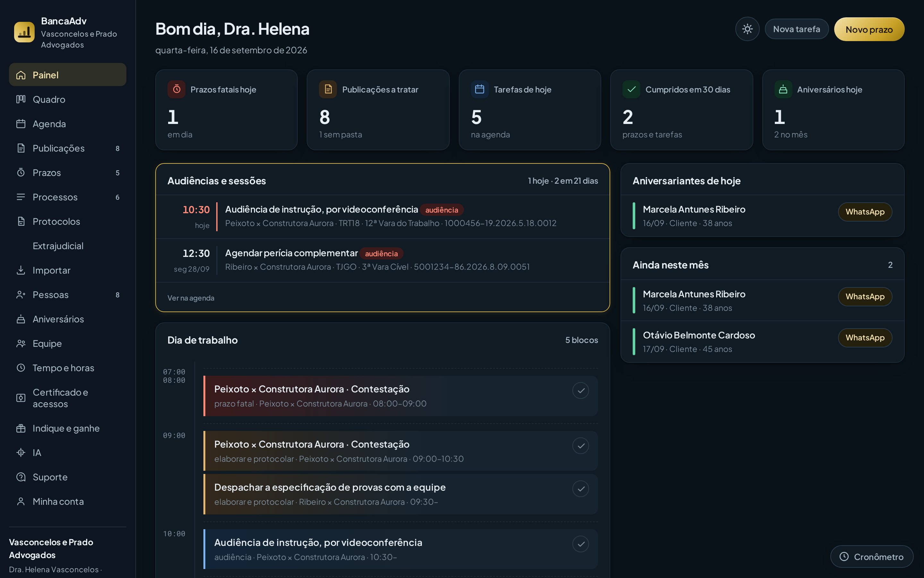924x578 pixels.
Task: Open Aniversários in the sidebar
Action: (68, 319)
